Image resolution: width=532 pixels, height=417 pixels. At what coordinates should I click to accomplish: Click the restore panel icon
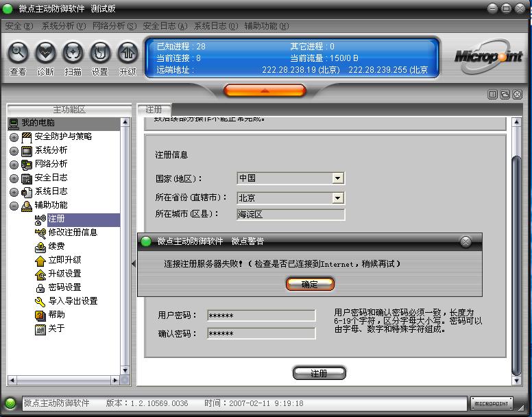[505, 95]
